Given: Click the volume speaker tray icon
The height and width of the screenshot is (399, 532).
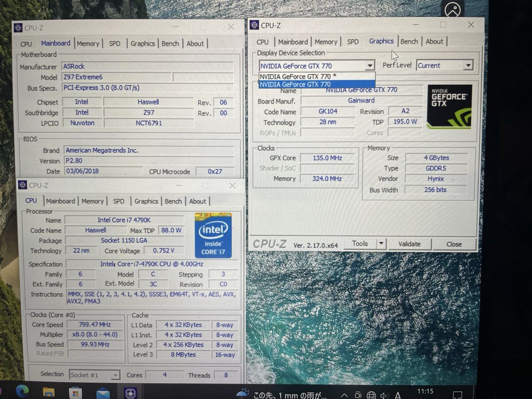Looking at the screenshot, I should [x=384, y=395].
